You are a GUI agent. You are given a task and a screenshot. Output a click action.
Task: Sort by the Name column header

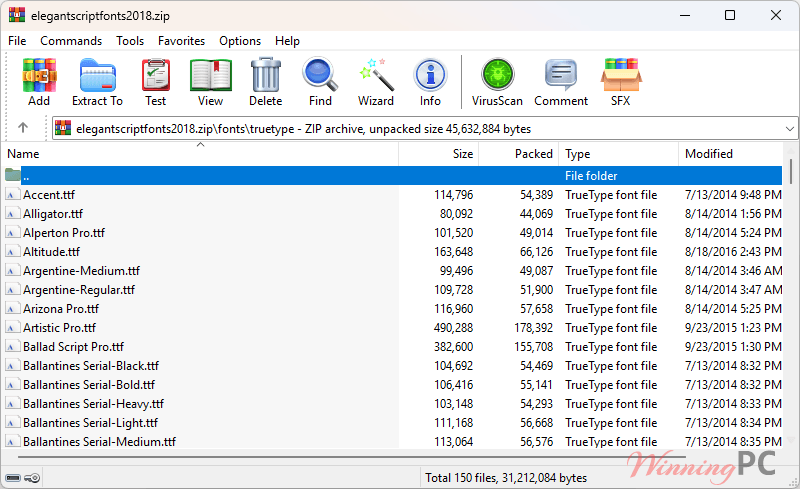click(201, 154)
